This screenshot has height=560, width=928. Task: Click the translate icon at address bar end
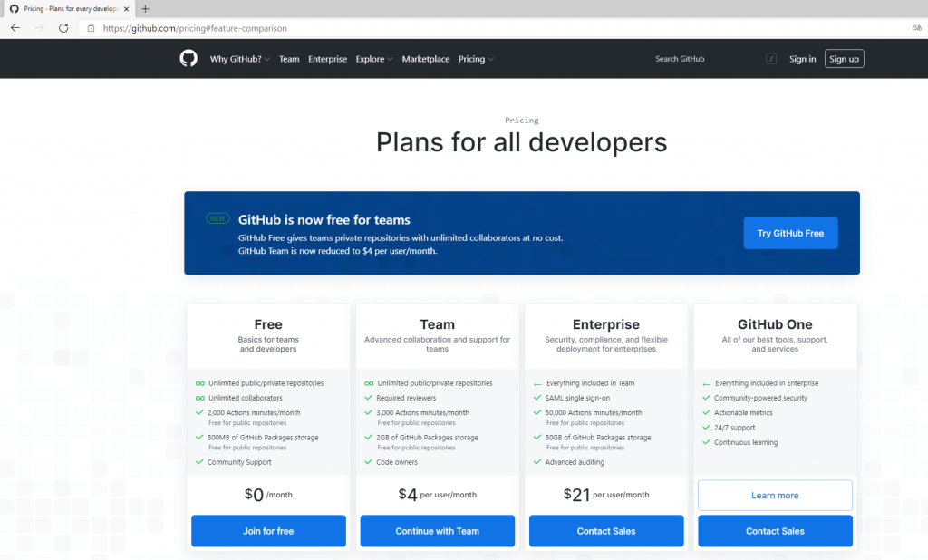point(917,28)
